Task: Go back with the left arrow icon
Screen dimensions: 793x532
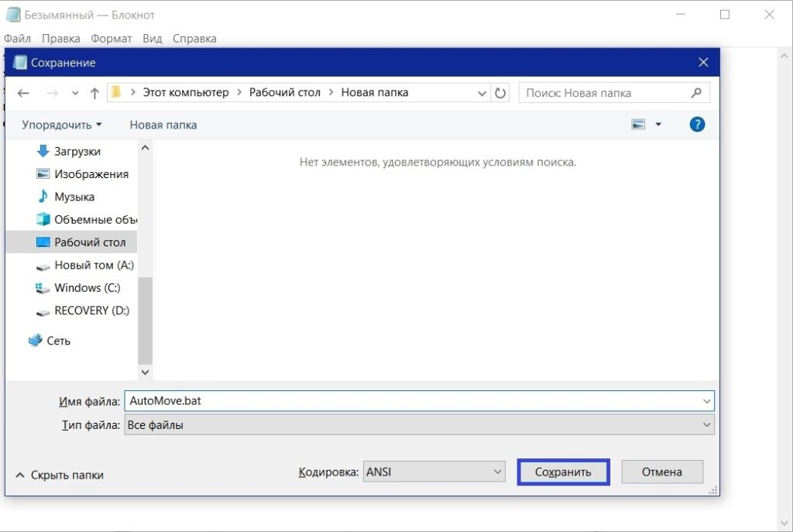Action: (x=23, y=93)
